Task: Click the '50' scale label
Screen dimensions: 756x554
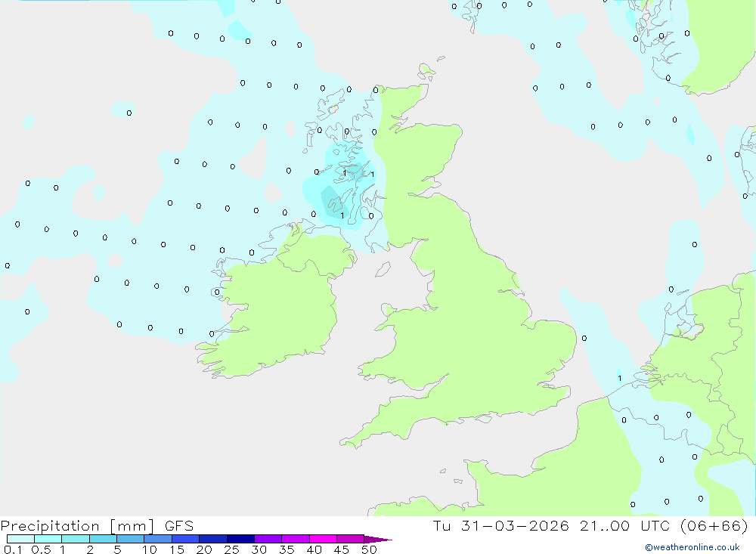Action: point(369,549)
